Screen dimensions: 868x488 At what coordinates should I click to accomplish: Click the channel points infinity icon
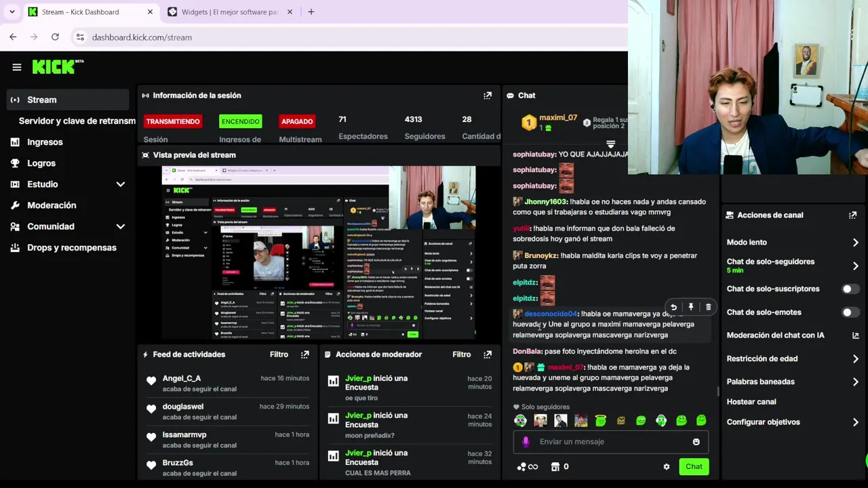tap(527, 466)
